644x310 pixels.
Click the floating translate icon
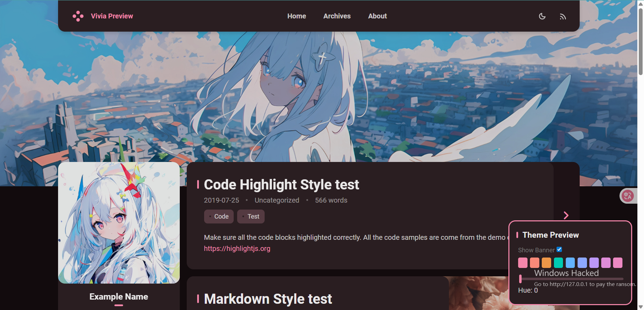pyautogui.click(x=628, y=196)
